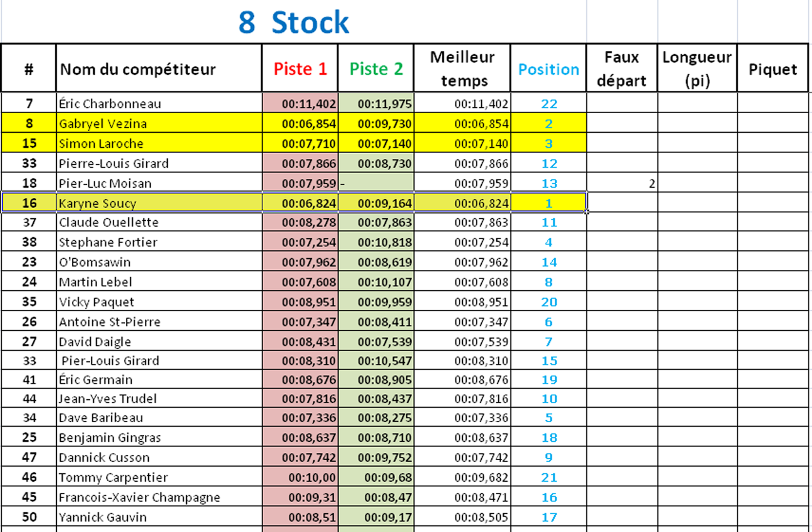Screen dimensions: 812x532
Task: Click the Piste 2 column header
Action: (376, 68)
